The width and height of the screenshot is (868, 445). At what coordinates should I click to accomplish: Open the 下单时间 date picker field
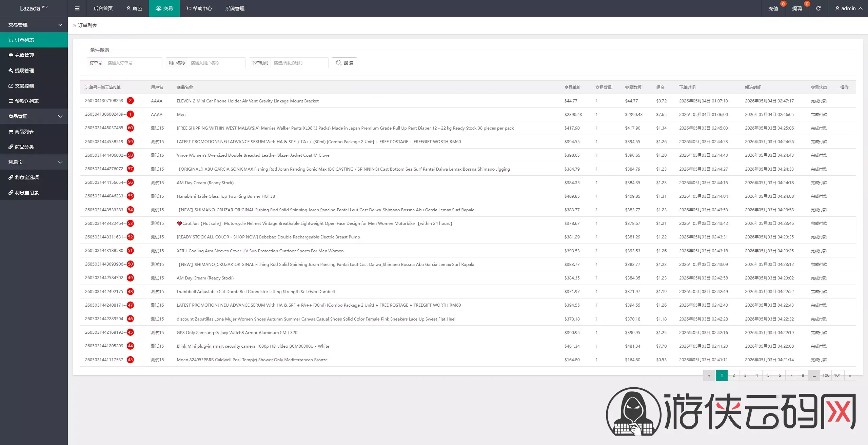(x=299, y=63)
